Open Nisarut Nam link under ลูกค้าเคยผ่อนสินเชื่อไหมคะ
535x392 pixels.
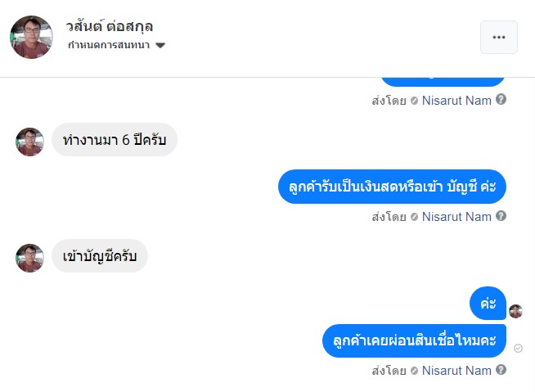pyautogui.click(x=456, y=371)
